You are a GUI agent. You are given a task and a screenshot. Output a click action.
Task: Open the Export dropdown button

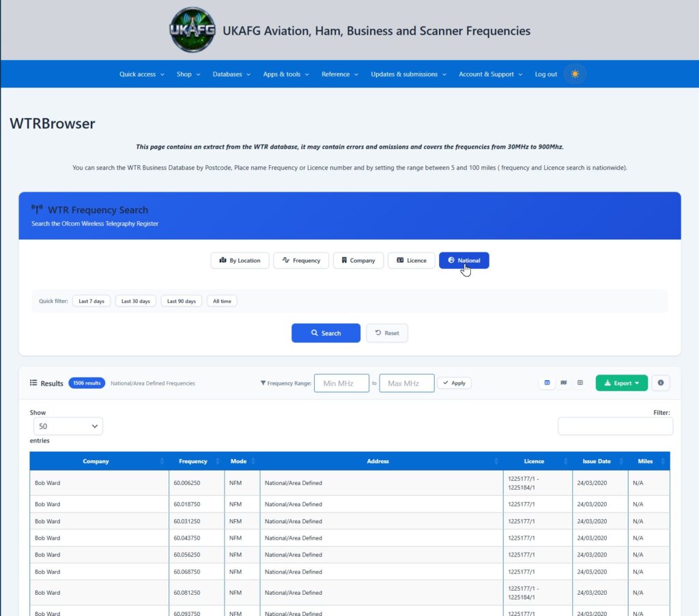point(621,383)
